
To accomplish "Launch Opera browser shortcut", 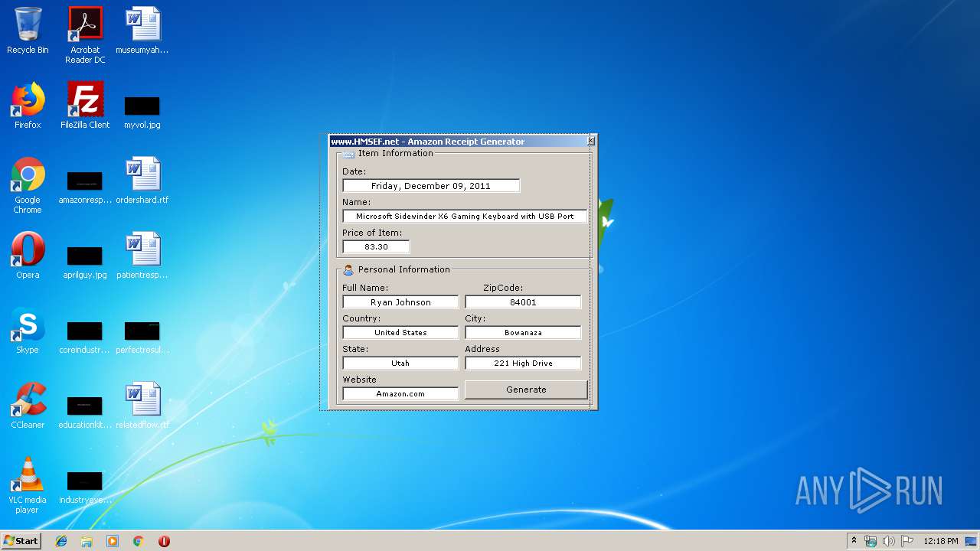I will tap(28, 256).
